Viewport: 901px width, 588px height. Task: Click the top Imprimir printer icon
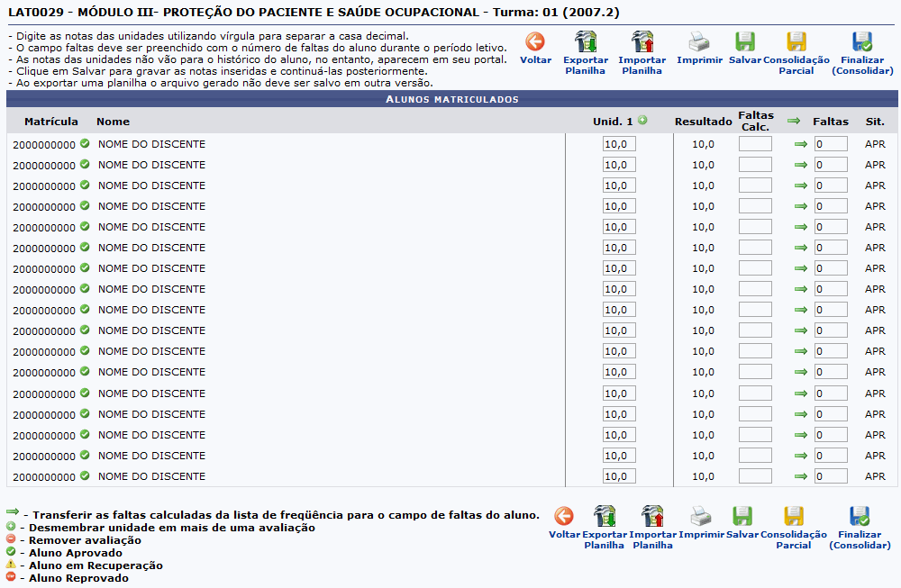pos(699,41)
